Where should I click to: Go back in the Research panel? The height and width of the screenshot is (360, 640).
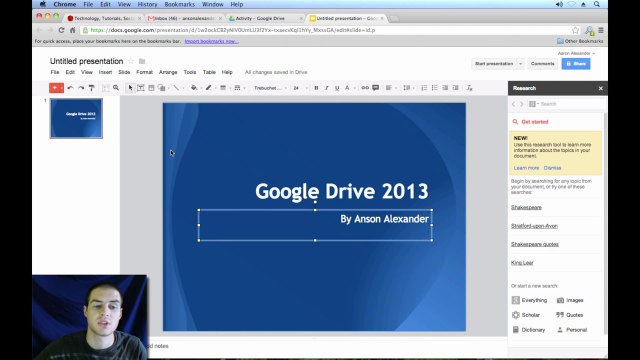(x=513, y=104)
